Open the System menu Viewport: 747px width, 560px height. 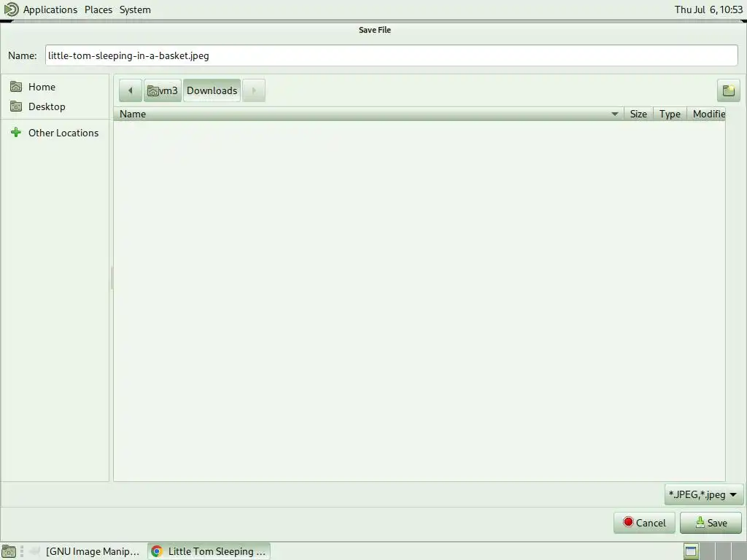(135, 9)
